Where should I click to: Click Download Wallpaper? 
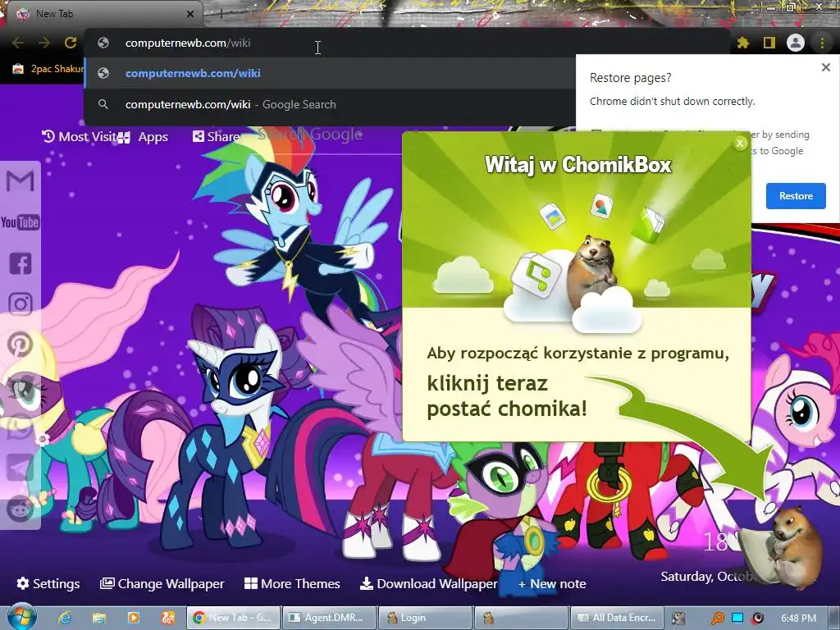click(x=428, y=583)
